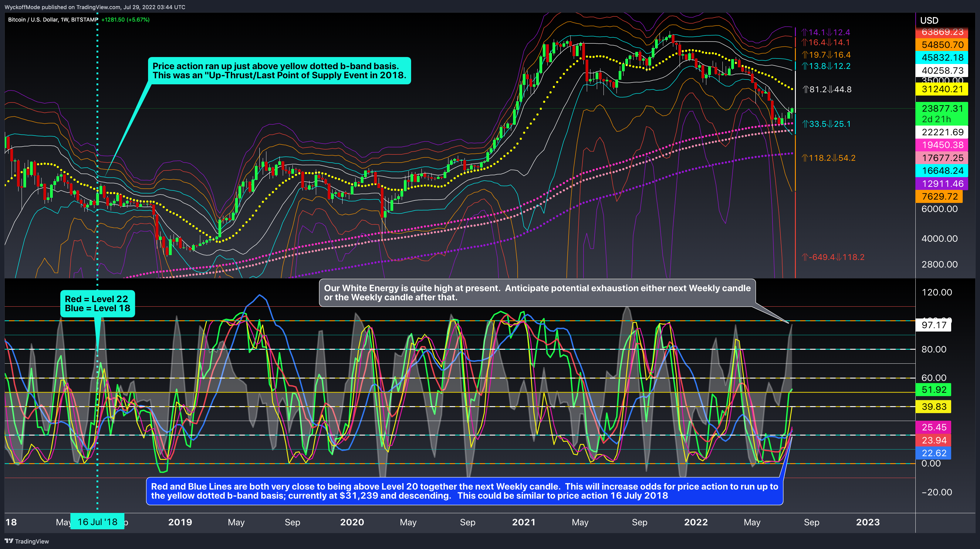980x549 pixels.
Task: Click the 2021 label on time axis
Action: tap(524, 522)
